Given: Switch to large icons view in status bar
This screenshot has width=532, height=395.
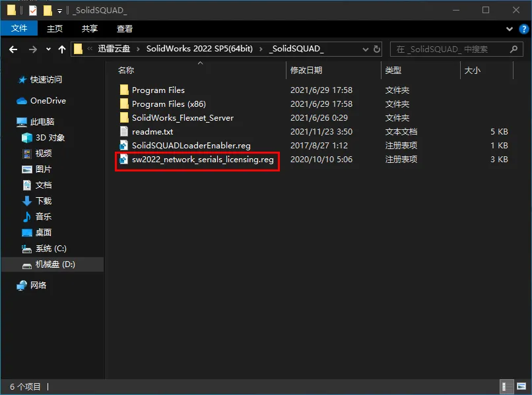Looking at the screenshot, I should tap(521, 386).
